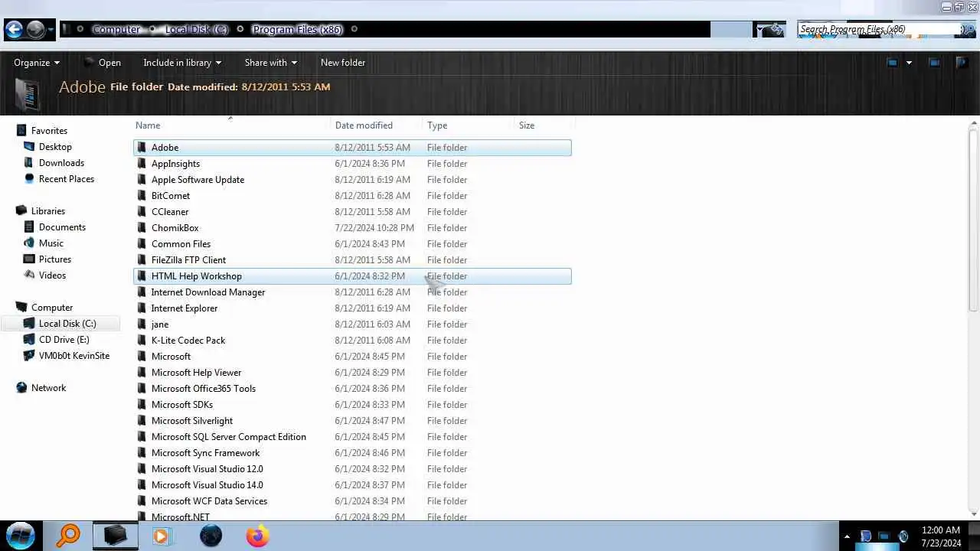980x551 pixels.
Task: Select the ChomikBox folder icon
Action: coord(142,228)
